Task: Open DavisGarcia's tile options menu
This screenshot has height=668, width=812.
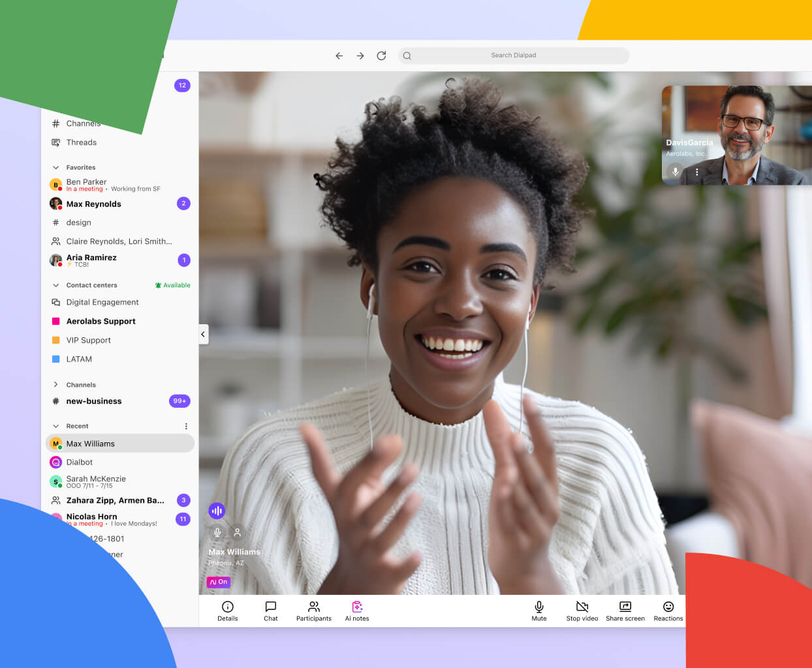Action: (x=697, y=172)
